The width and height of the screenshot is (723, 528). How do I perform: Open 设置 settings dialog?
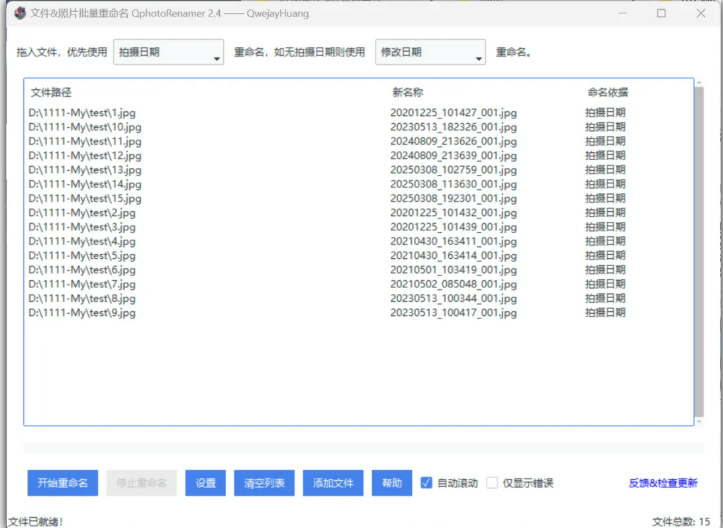205,483
